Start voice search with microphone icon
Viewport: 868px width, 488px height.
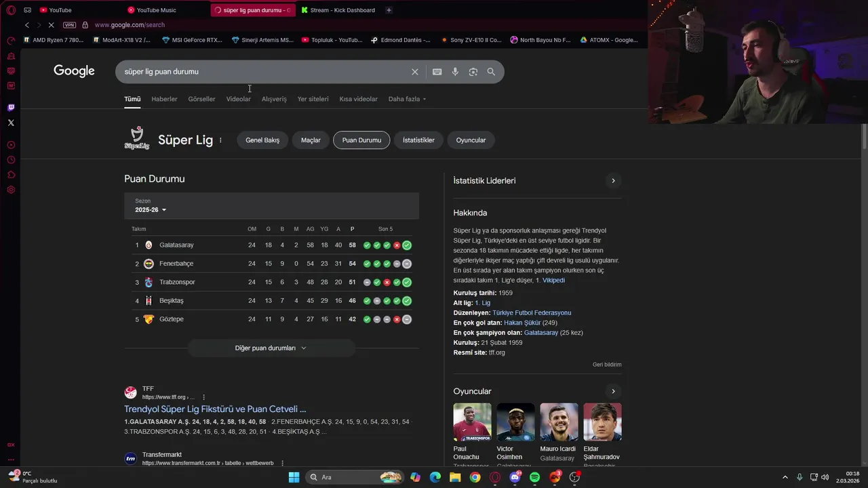tap(455, 72)
